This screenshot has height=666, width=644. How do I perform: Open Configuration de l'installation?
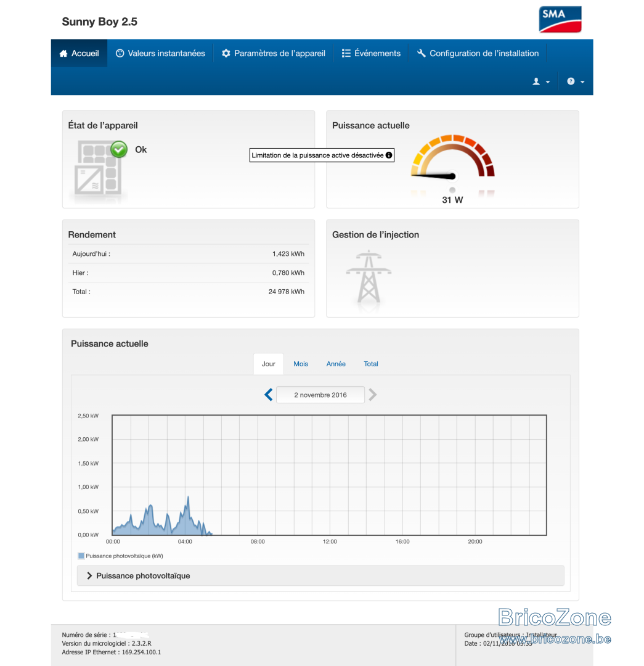click(x=478, y=53)
